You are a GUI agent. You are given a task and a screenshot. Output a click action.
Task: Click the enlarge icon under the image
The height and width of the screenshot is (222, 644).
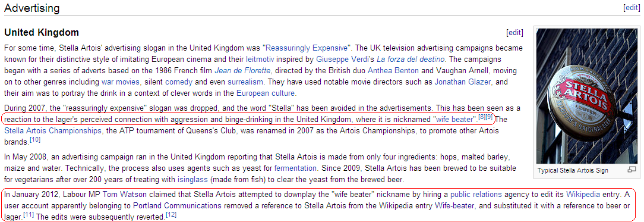coord(632,170)
